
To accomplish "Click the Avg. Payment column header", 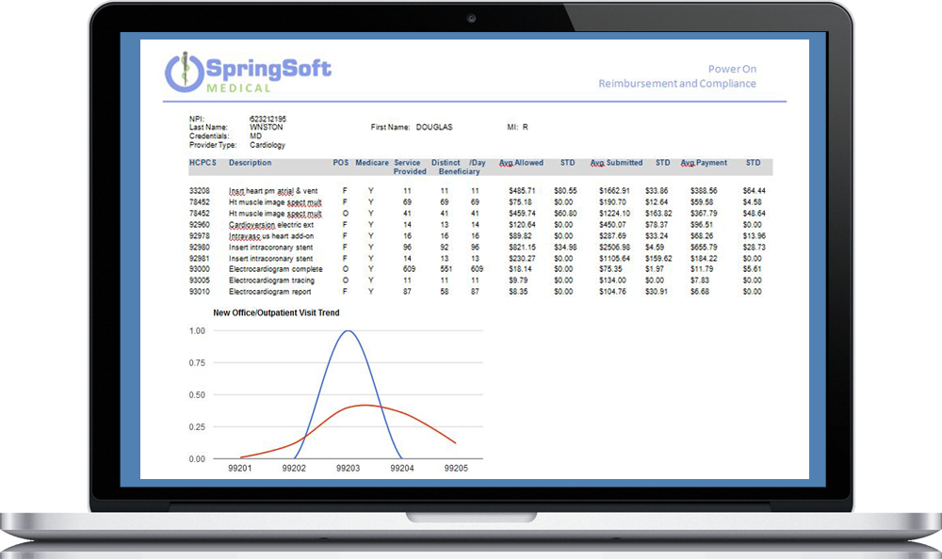I will pyautogui.click(x=704, y=164).
